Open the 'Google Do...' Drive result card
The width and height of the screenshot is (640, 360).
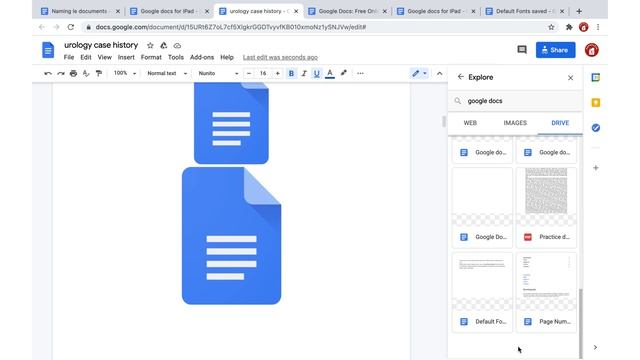482,207
